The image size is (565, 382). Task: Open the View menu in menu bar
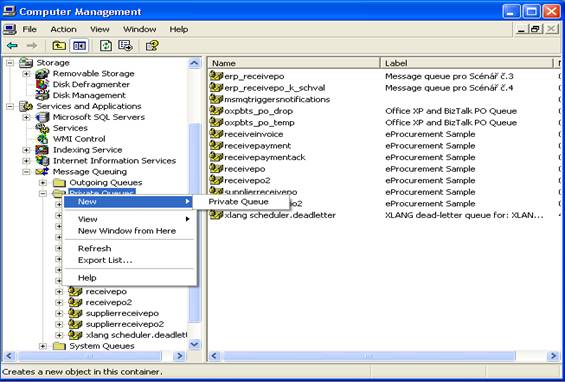coord(100,29)
